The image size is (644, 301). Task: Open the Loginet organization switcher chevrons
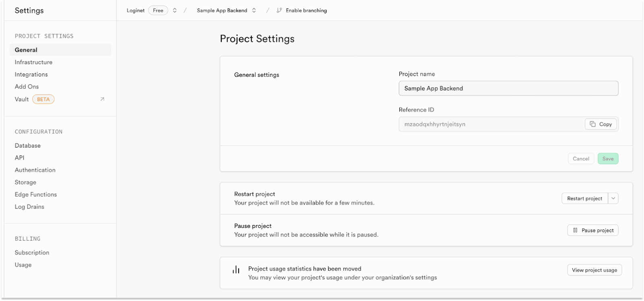click(175, 10)
